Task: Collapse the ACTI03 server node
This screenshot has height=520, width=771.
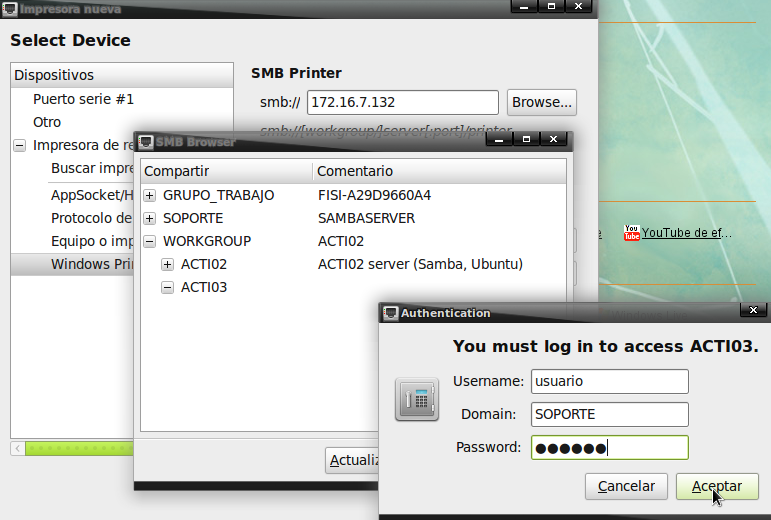Action: (168, 288)
